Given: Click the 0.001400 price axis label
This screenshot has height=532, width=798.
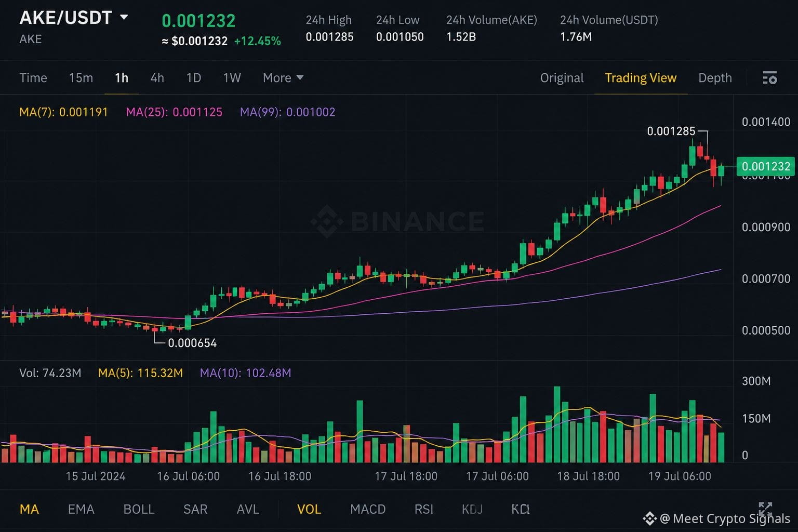Looking at the screenshot, I should [766, 122].
